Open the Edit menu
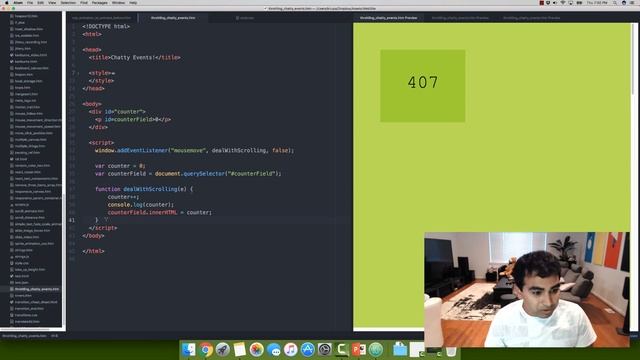The width and height of the screenshot is (640, 360). pos(40,2)
